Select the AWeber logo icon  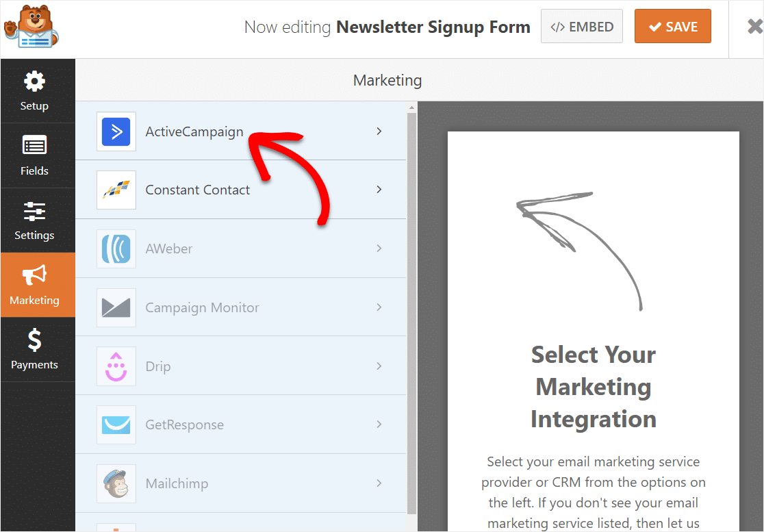(116, 249)
